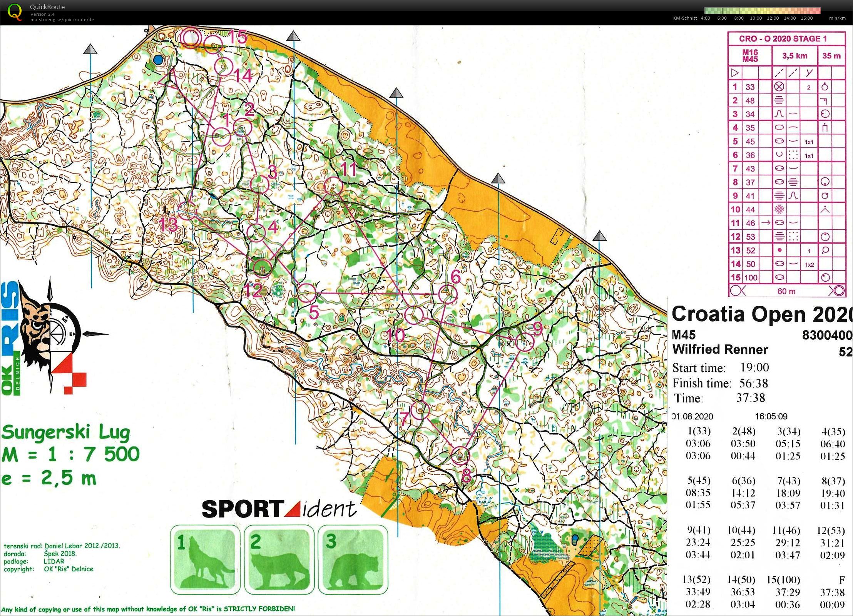853x616 pixels.
Task: Click control circle 8 on the map
Action: tap(460, 455)
